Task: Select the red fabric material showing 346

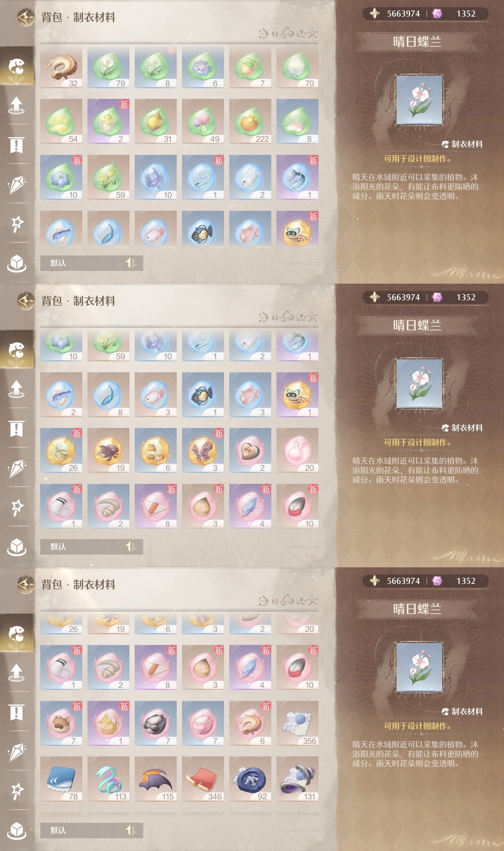Action: click(203, 779)
